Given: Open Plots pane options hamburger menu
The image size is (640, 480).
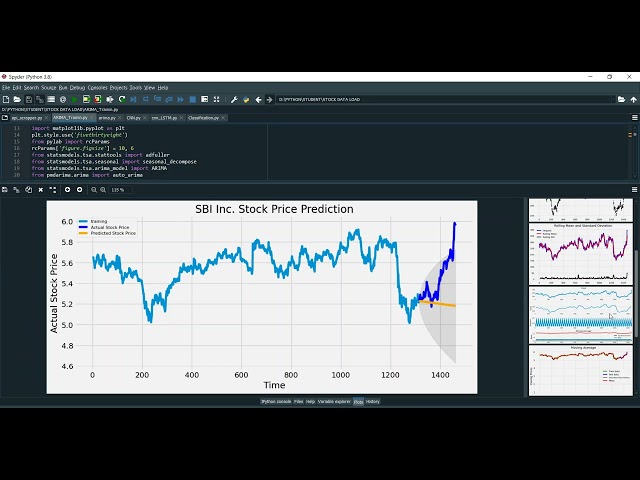Looking at the screenshot, I should tap(634, 189).
